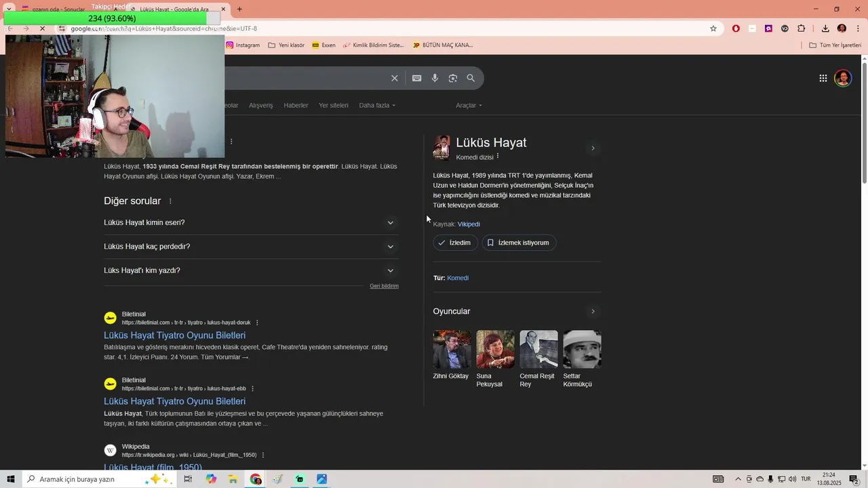
Task: Open Exxen bookmark
Action: 323,45
